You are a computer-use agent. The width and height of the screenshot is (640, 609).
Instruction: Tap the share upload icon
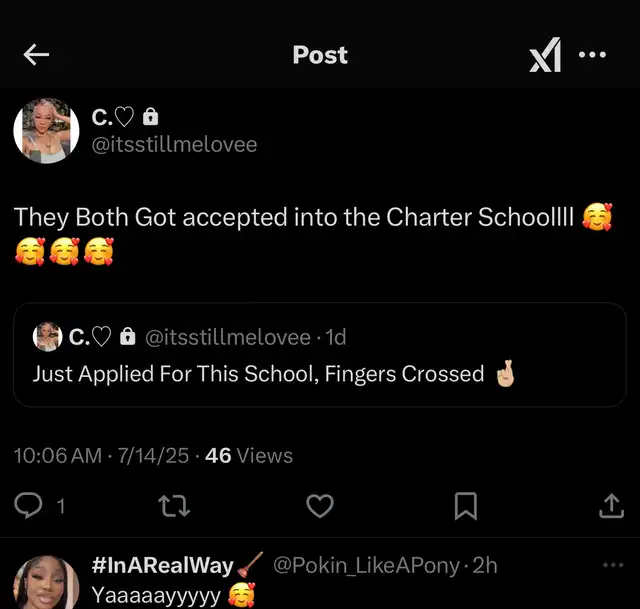[x=610, y=507]
